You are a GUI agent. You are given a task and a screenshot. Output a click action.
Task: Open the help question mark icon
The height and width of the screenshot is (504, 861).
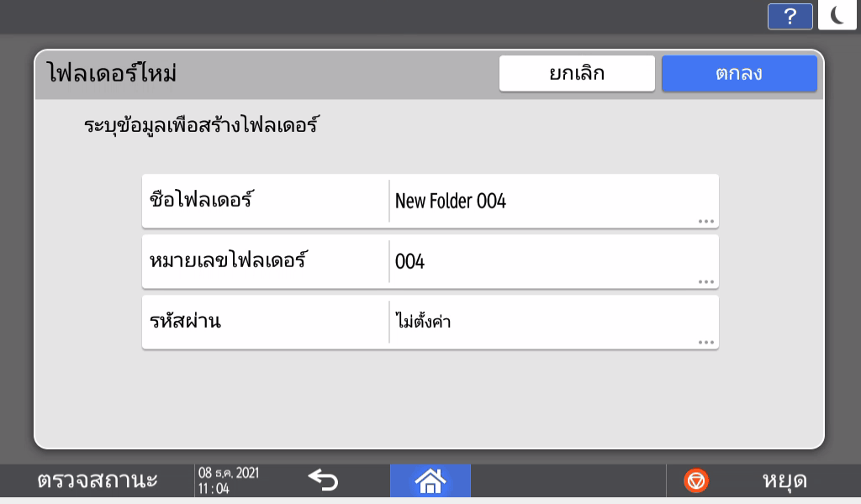[x=790, y=17]
